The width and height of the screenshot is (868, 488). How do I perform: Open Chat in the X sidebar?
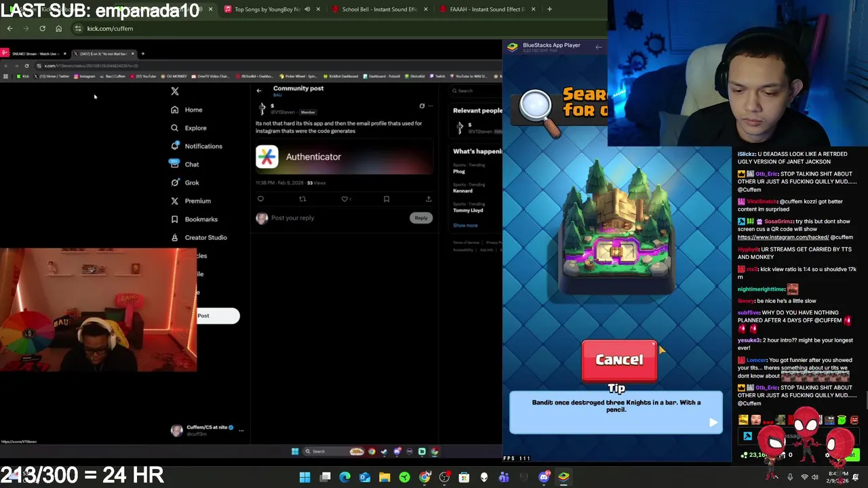tap(184, 165)
